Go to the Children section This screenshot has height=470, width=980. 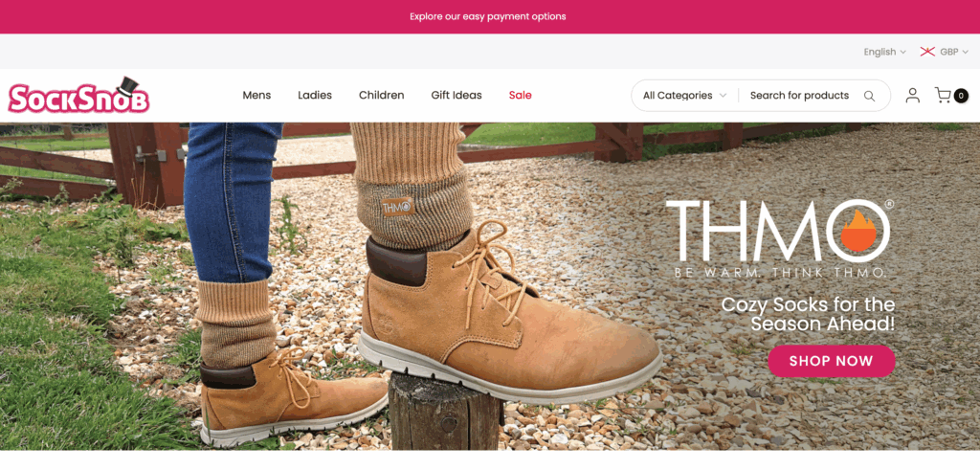[x=381, y=95]
